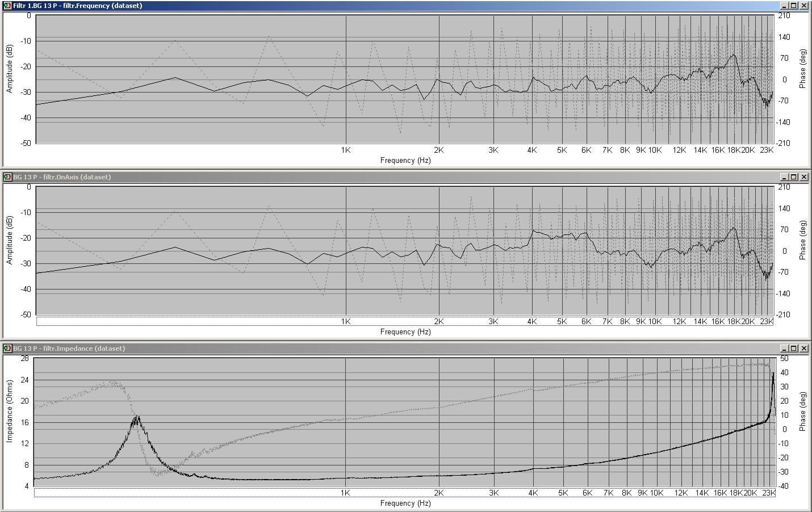The image size is (812, 512).
Task: Click the horizontal range bar under the Impedance plot
Action: (404, 493)
